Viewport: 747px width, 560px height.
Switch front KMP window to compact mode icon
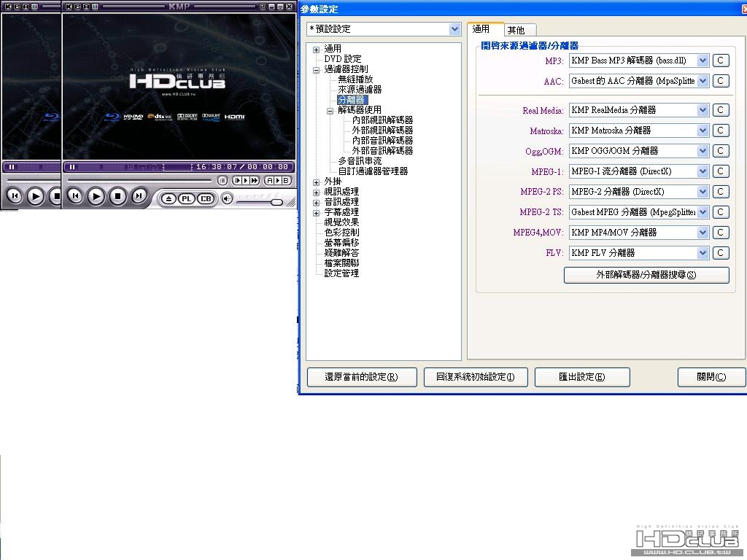click(x=263, y=7)
